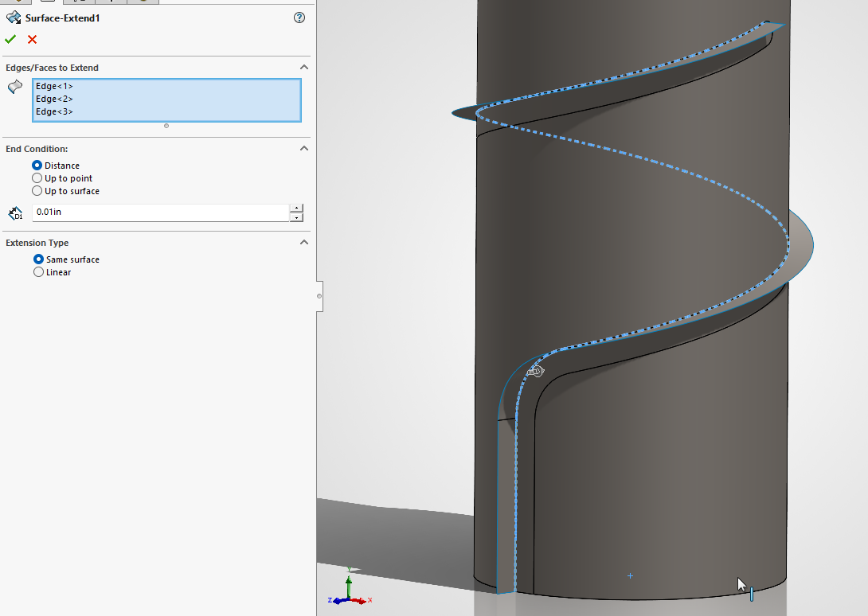This screenshot has width=868, height=616.
Task: Collapse Extension Type section
Action: coord(304,243)
